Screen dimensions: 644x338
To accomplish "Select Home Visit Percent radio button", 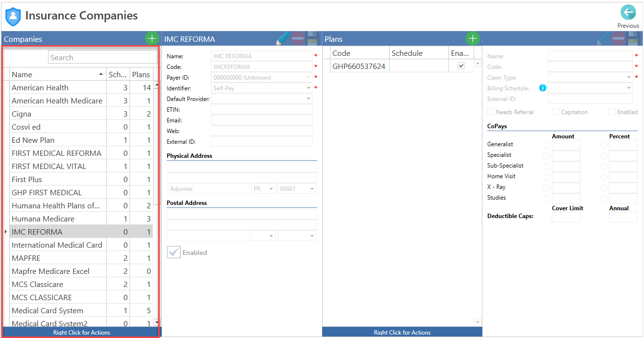I will (604, 177).
